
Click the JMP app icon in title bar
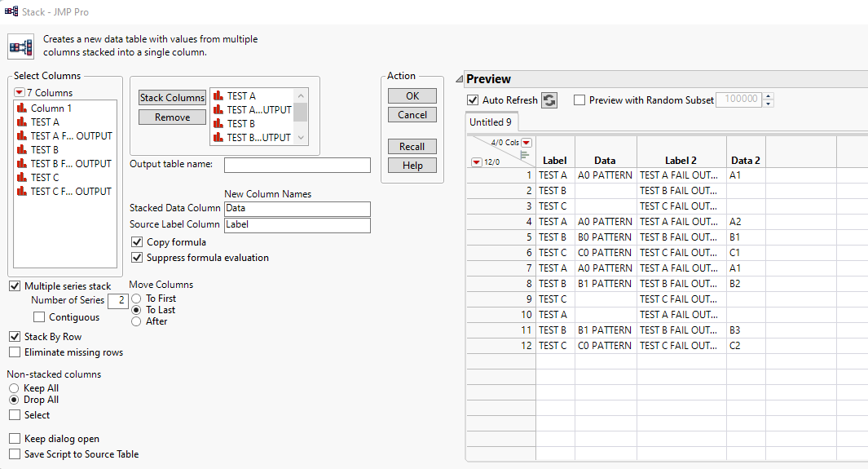11,12
